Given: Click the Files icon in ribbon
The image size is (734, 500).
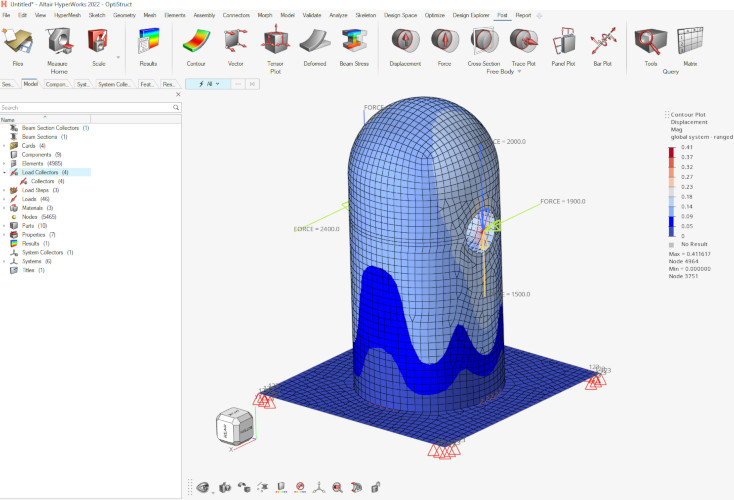Looking at the screenshot, I should (x=17, y=45).
